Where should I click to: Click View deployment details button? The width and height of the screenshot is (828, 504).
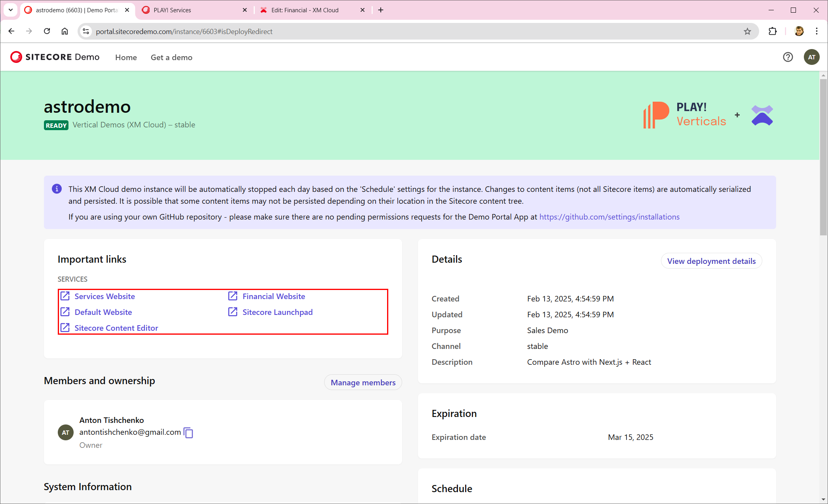(x=711, y=261)
